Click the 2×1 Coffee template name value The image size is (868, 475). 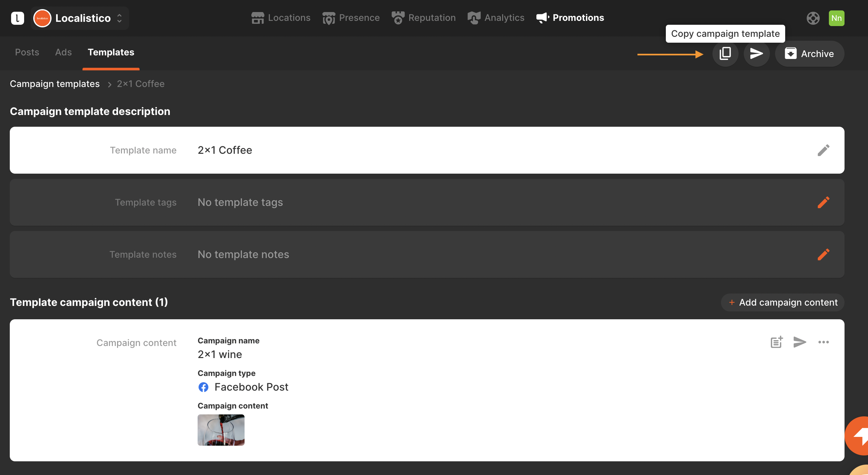[225, 150]
